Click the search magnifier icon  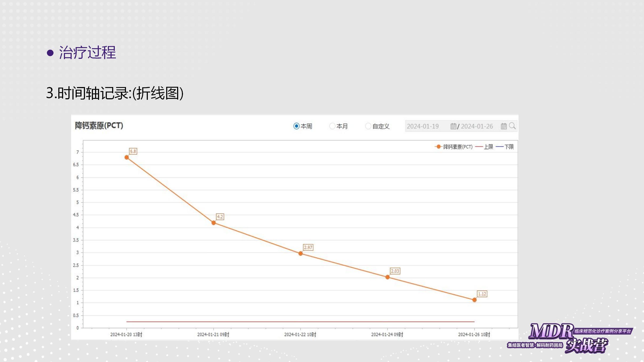point(512,126)
